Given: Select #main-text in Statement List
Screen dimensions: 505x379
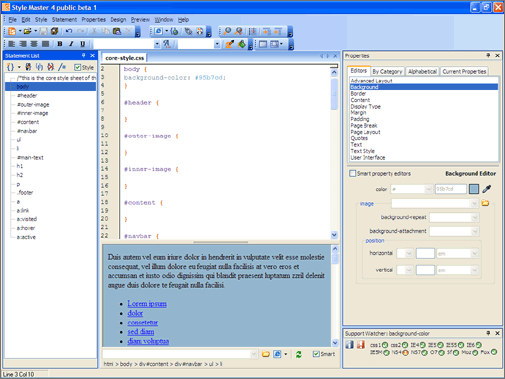Looking at the screenshot, I should point(30,158).
